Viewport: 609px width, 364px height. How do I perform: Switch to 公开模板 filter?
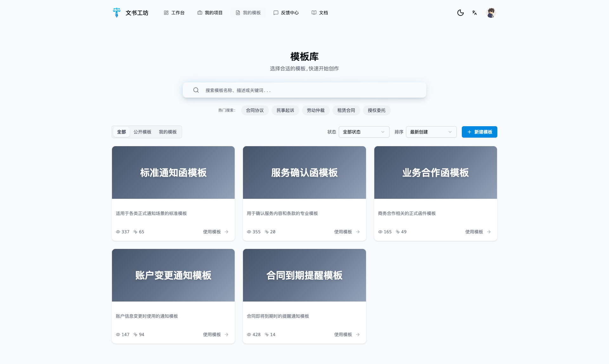pyautogui.click(x=142, y=132)
